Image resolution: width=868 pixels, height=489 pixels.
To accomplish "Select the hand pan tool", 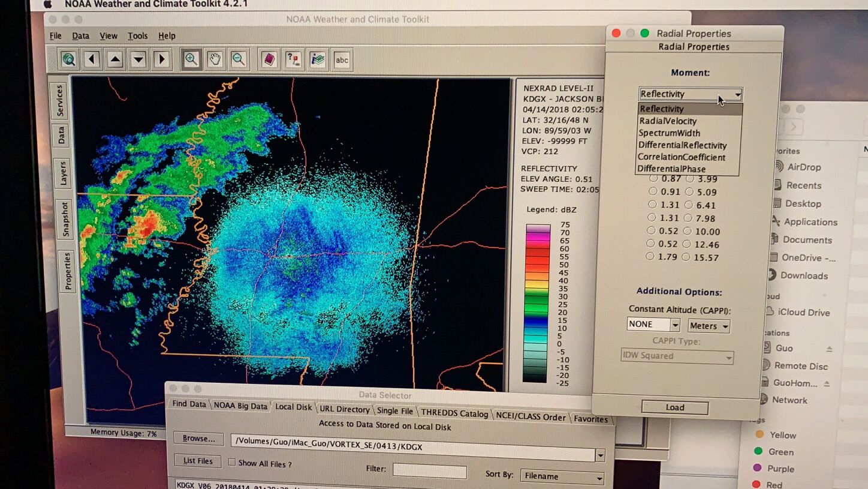I will click(x=215, y=59).
